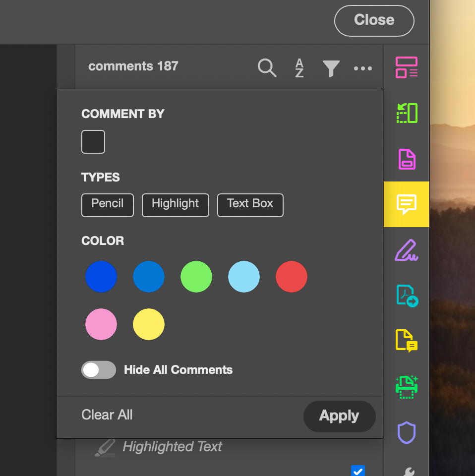Check the Comment By reviewer box
Screen dimensions: 475x476
point(93,142)
